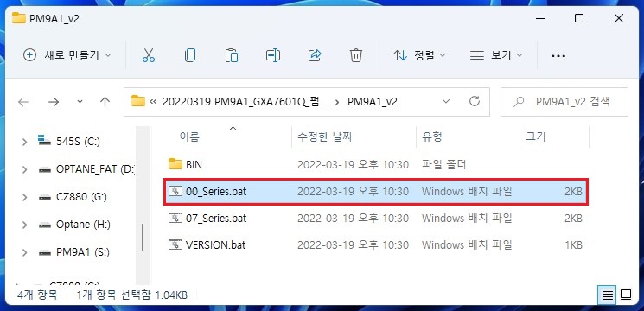Viewport: 644px width, 311px height.
Task: Click the navigation pane scrollbar
Action: pyautogui.click(x=142, y=237)
